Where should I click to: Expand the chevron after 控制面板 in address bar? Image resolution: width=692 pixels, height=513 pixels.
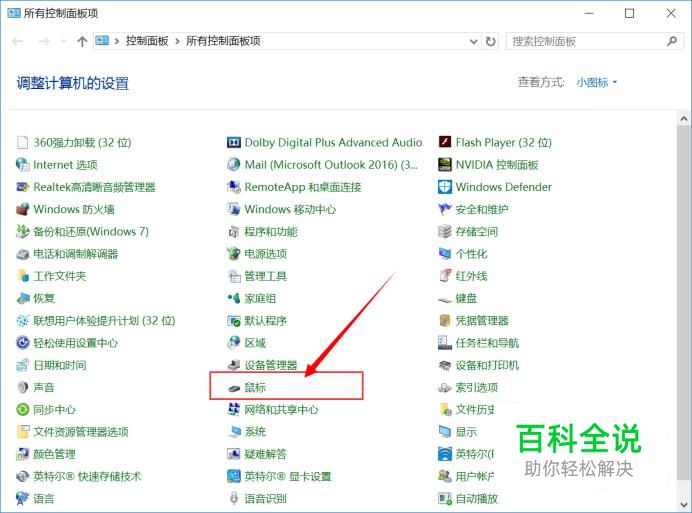177,41
